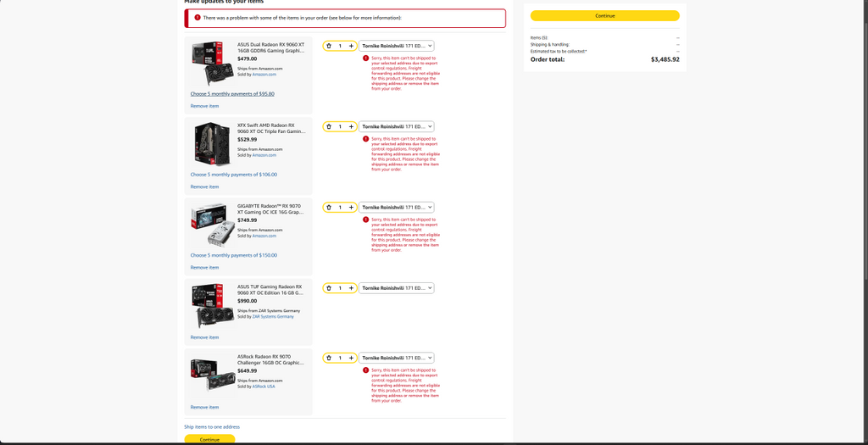Increase quantity of XFX Swift AMD Radeon
This screenshot has height=445, width=868.
pyautogui.click(x=351, y=127)
